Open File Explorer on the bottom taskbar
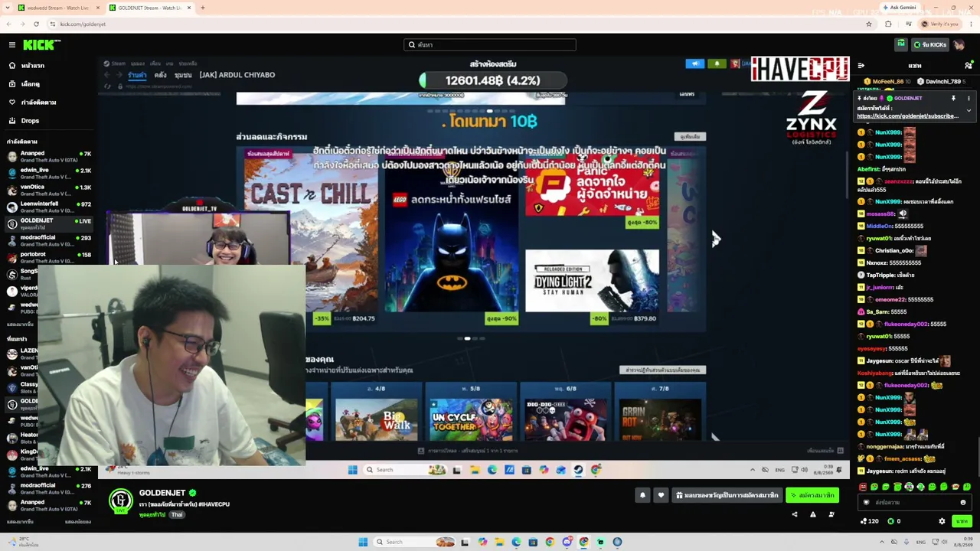The height and width of the screenshot is (551, 980). 499,542
